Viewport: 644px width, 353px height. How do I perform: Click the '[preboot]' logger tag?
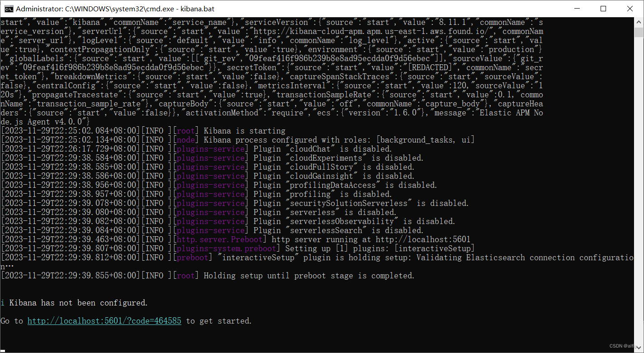(x=193, y=258)
